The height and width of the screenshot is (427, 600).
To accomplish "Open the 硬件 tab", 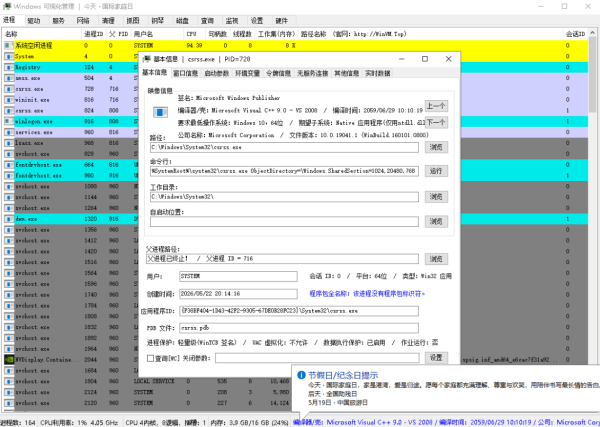I will click(x=281, y=21).
